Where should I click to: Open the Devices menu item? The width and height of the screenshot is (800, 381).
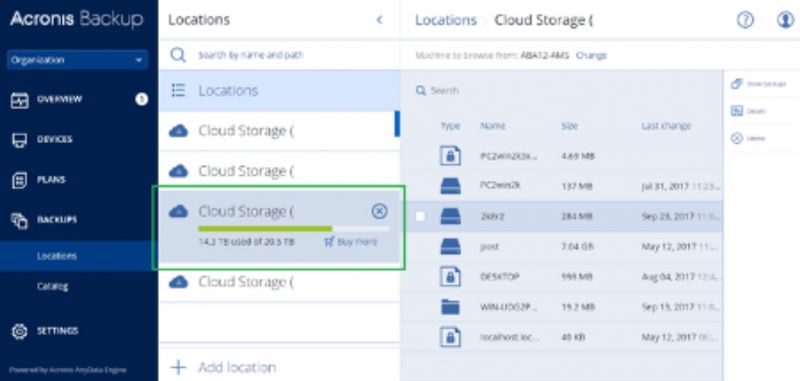point(55,140)
